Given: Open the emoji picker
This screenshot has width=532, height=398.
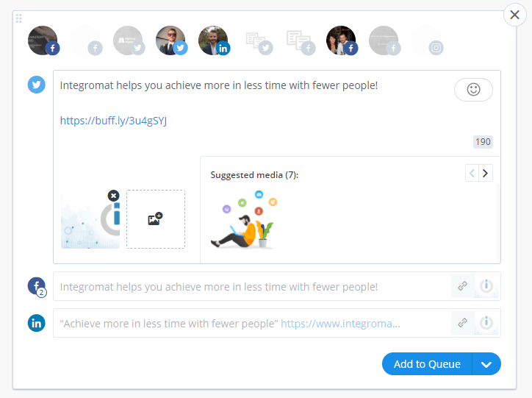Looking at the screenshot, I should [x=473, y=89].
